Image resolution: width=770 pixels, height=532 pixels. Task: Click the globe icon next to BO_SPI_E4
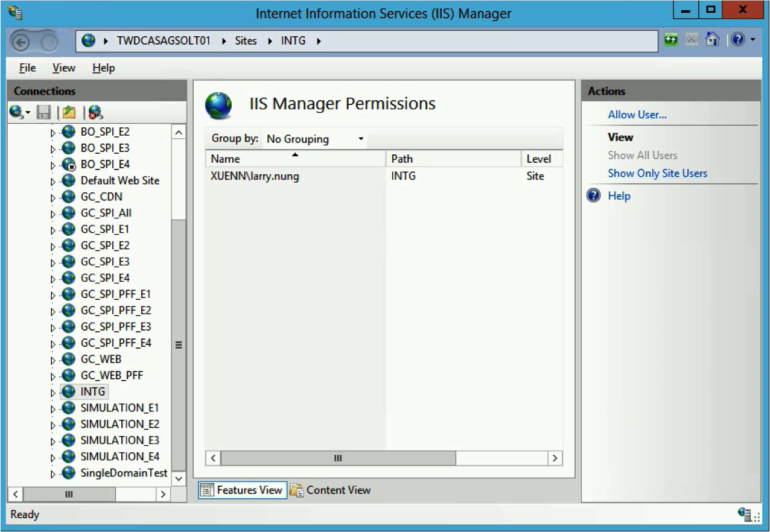click(x=68, y=164)
